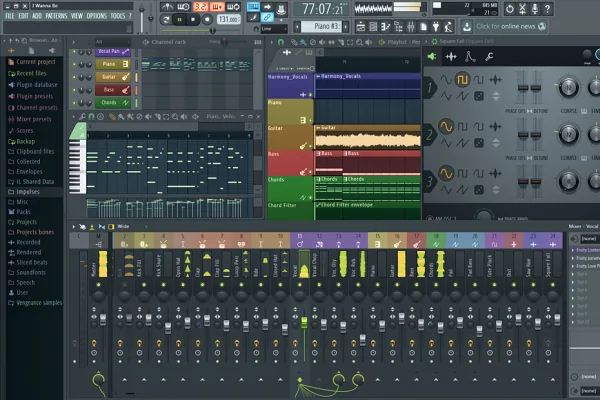Screen dimensions: 600x400
Task: Enable the link (chain) multilink button
Action: (x=267, y=17)
